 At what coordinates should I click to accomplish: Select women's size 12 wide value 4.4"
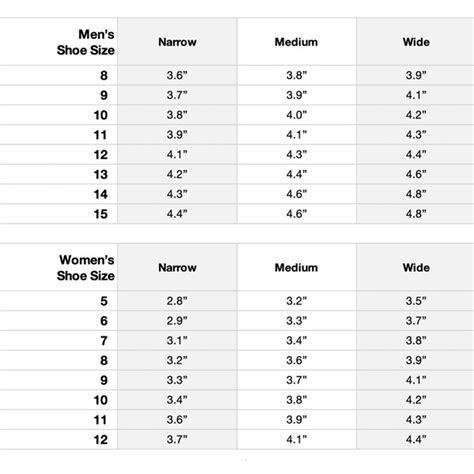pyautogui.click(x=416, y=440)
